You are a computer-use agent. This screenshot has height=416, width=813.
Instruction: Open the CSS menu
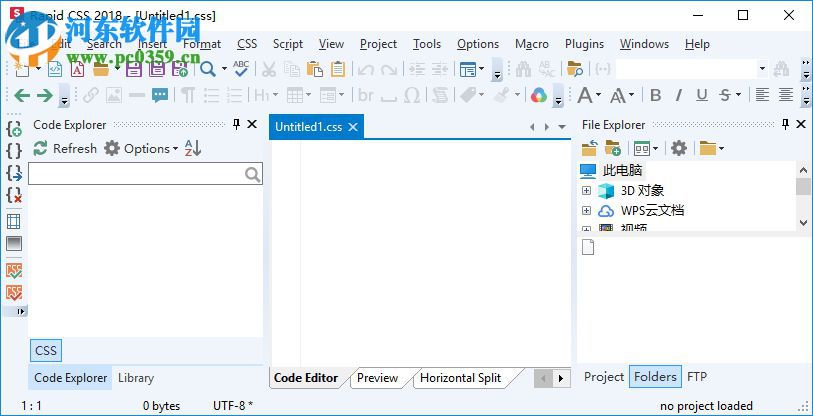click(x=247, y=44)
